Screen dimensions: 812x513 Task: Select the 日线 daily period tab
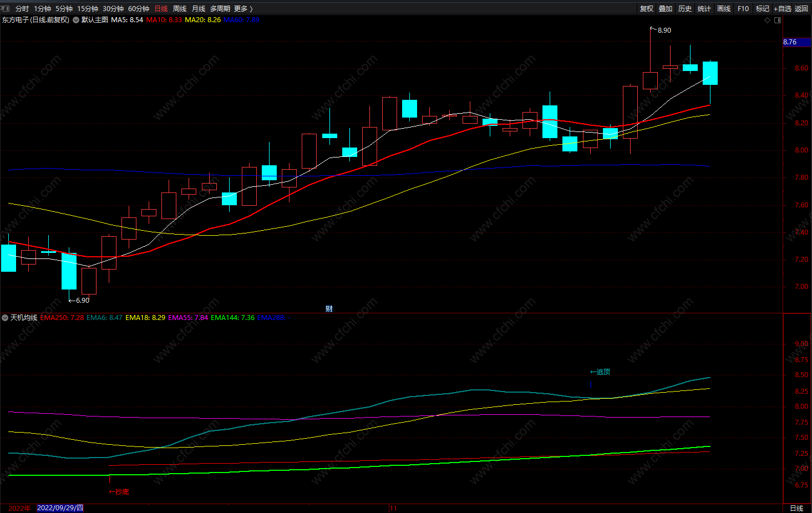(161, 8)
